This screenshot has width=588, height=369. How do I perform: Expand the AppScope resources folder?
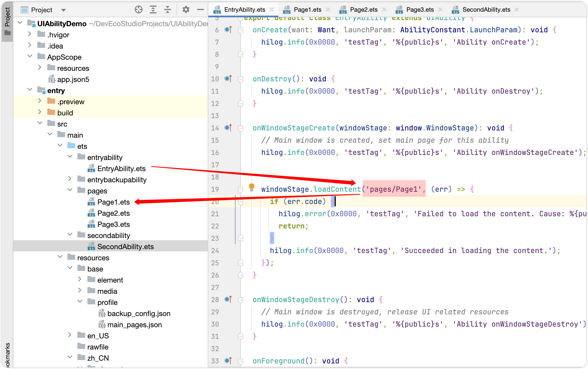[40, 67]
